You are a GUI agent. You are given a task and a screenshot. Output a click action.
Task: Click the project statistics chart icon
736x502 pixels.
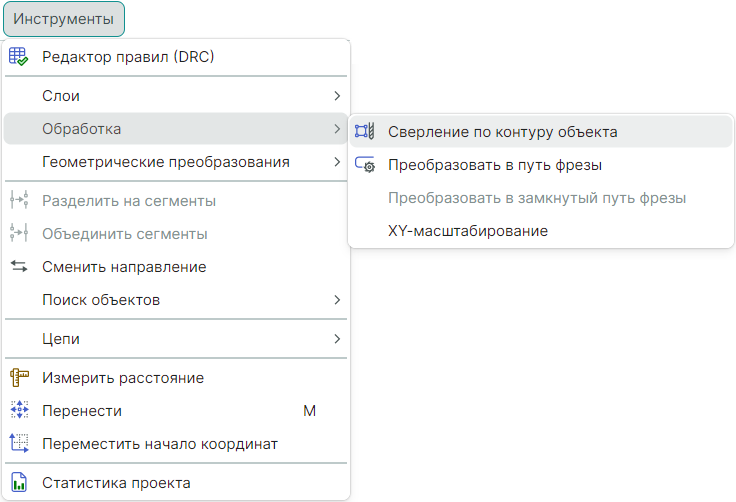(x=20, y=483)
